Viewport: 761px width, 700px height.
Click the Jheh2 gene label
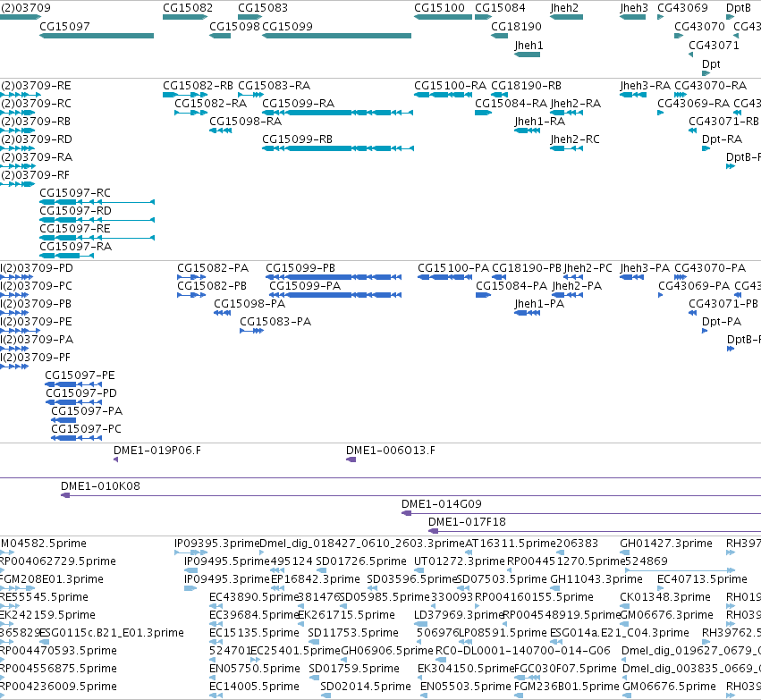(x=564, y=8)
